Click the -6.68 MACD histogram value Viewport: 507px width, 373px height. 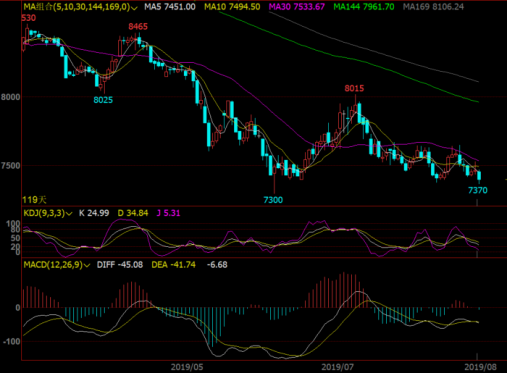[217, 265]
